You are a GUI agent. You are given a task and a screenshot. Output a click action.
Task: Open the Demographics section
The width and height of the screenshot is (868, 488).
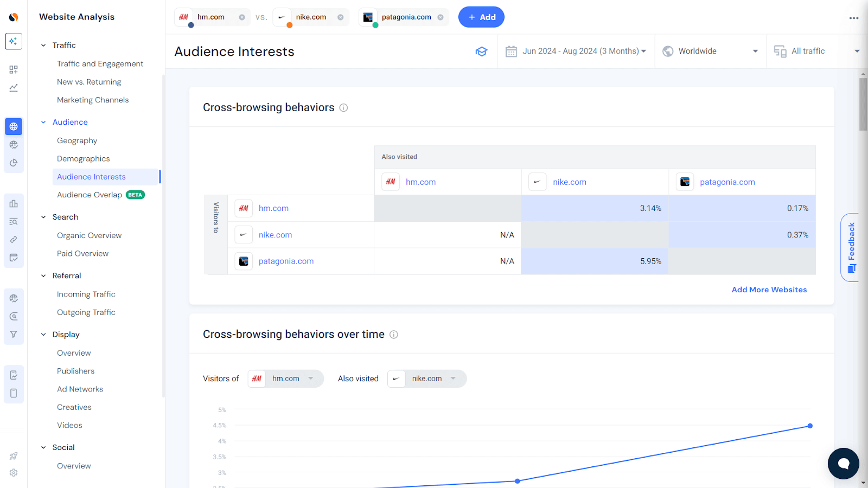tap(83, 158)
